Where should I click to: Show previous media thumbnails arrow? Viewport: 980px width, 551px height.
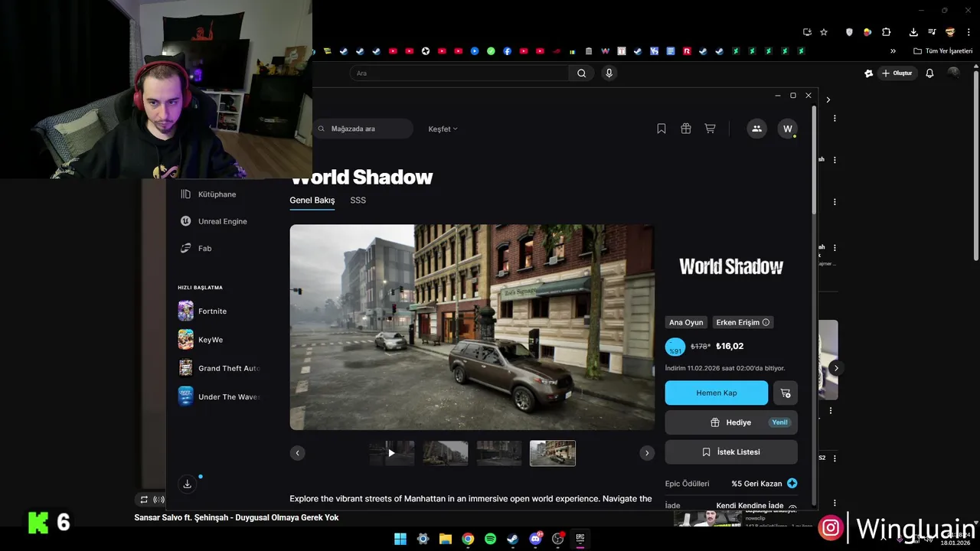pyautogui.click(x=297, y=453)
